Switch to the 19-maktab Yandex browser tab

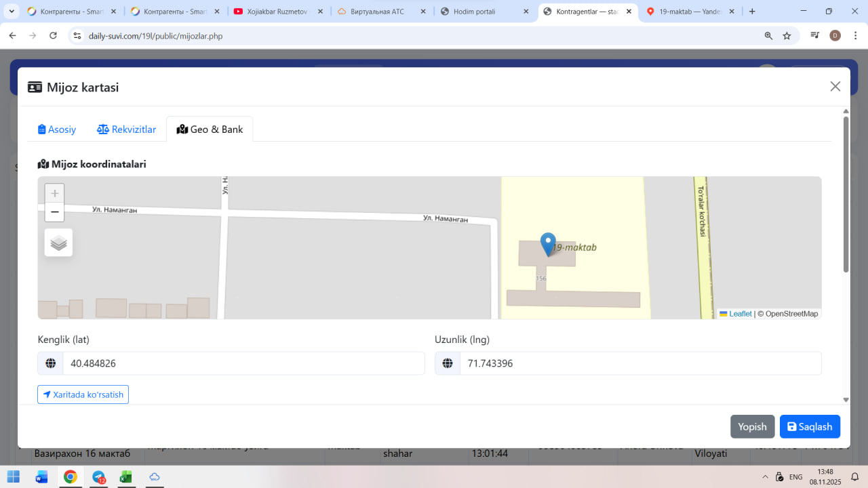pyautogui.click(x=690, y=12)
